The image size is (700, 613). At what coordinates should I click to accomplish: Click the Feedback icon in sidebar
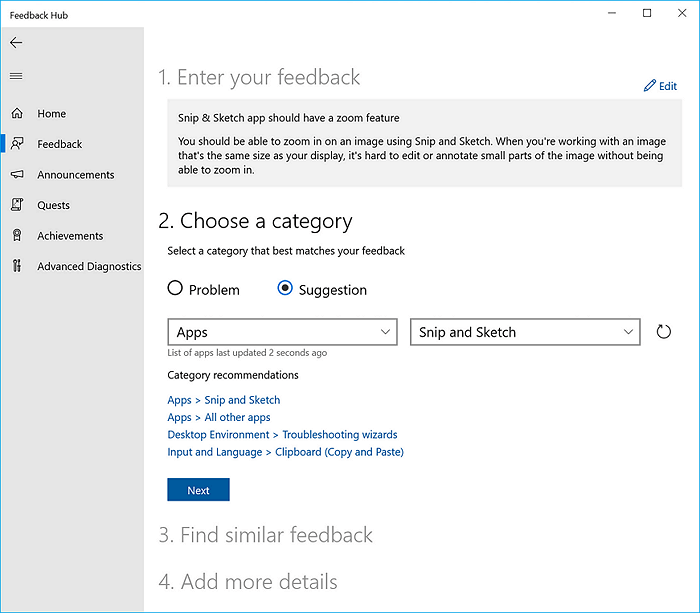(17, 144)
